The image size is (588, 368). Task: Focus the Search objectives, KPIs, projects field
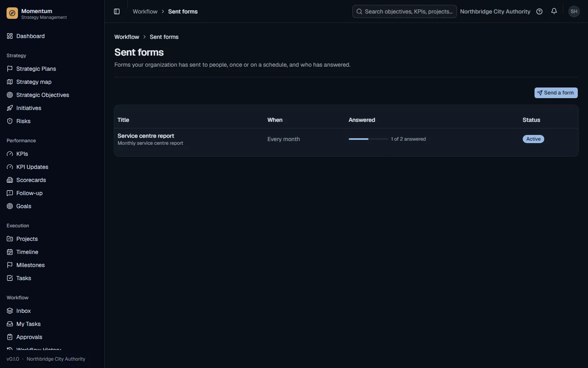(404, 11)
